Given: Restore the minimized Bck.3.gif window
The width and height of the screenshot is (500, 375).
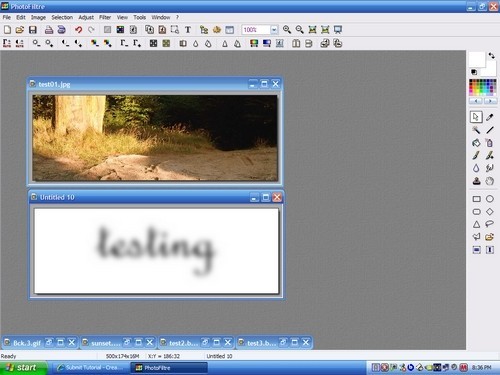Looking at the screenshot, I should click(49, 342).
